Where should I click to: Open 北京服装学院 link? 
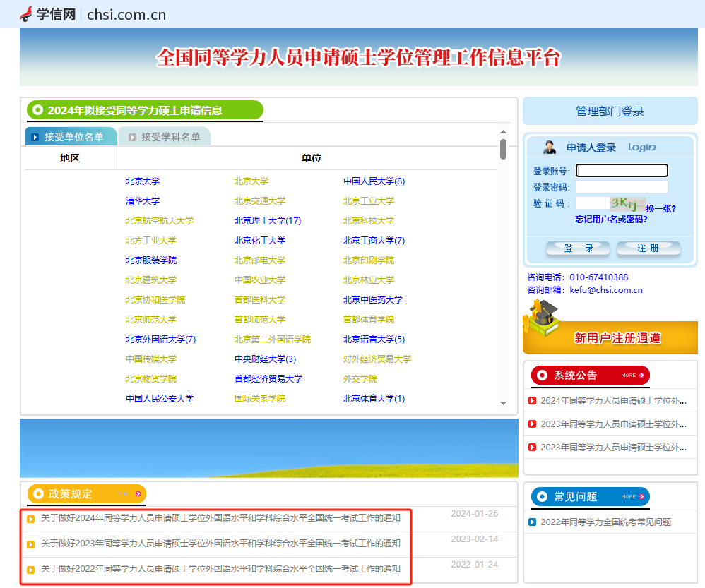[x=151, y=260]
